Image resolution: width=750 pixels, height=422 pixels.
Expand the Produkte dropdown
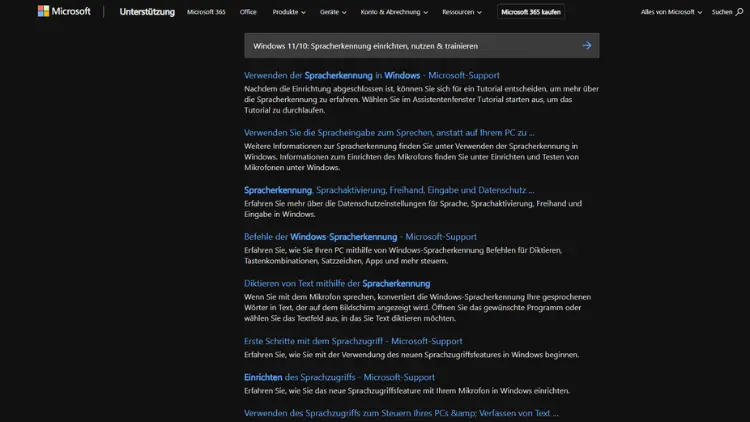(289, 11)
